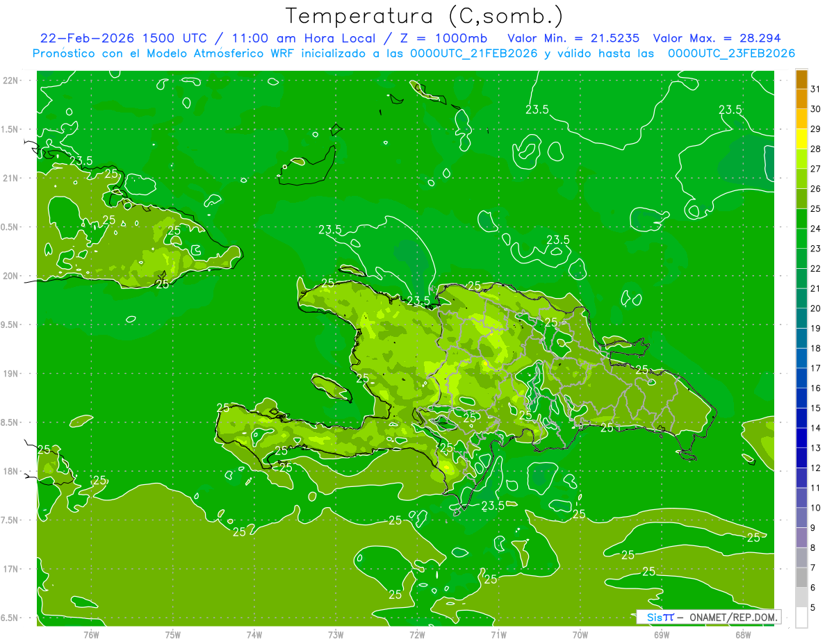Click the '17N' latitude axis label
Screen dimensions: 834x644
(11, 570)
